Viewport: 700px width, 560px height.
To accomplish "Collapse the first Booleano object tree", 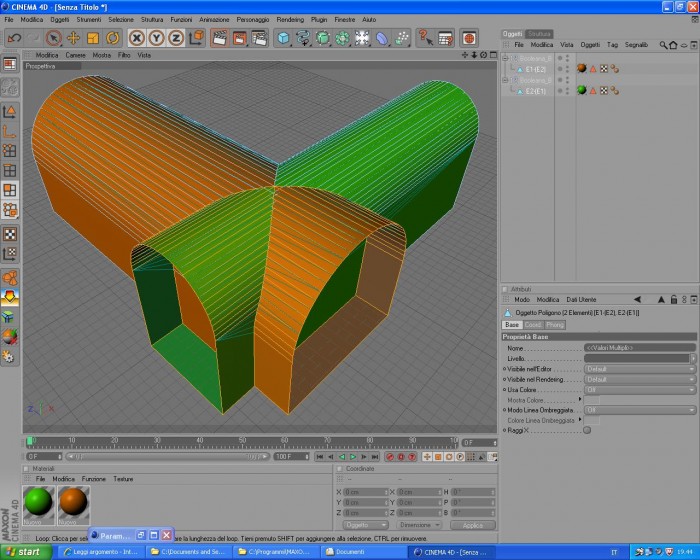I will pyautogui.click(x=505, y=58).
